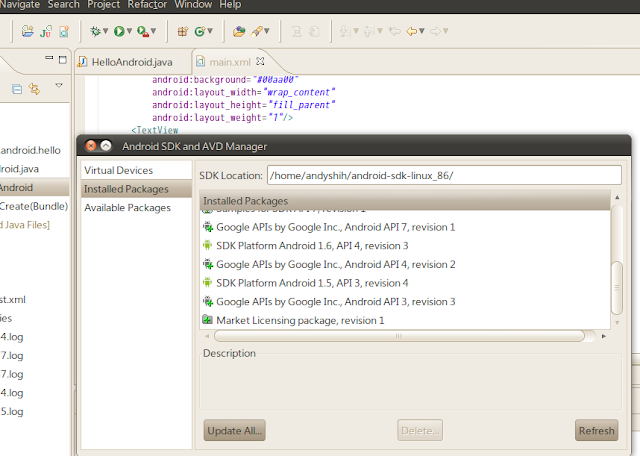Click the Collapse All icon in Package Explorer
The width and height of the screenshot is (640, 456).
[17, 89]
